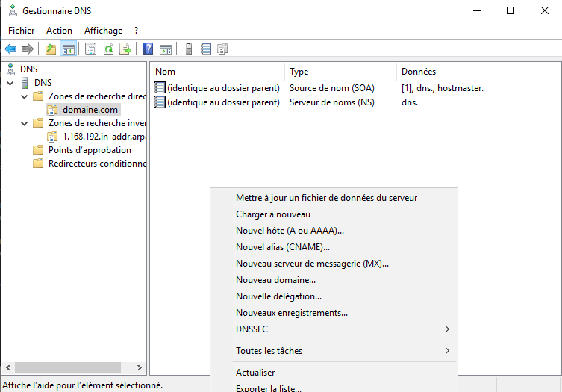Viewport: 562px width, 392px height.
Task: Click the 'dns.' data cell of NS row
Action: [410, 102]
